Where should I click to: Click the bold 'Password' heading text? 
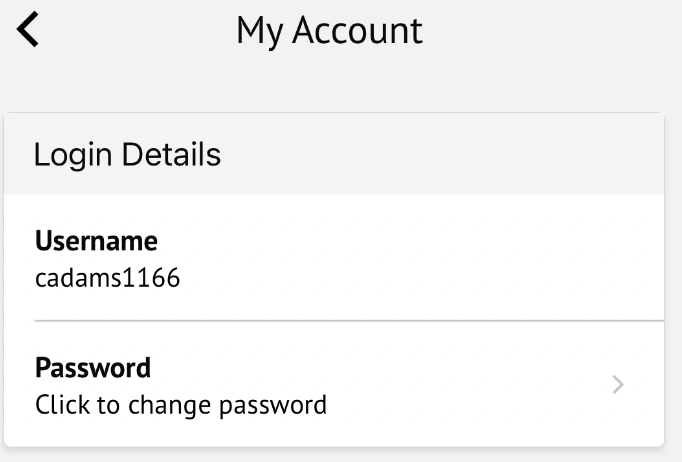[x=93, y=368]
